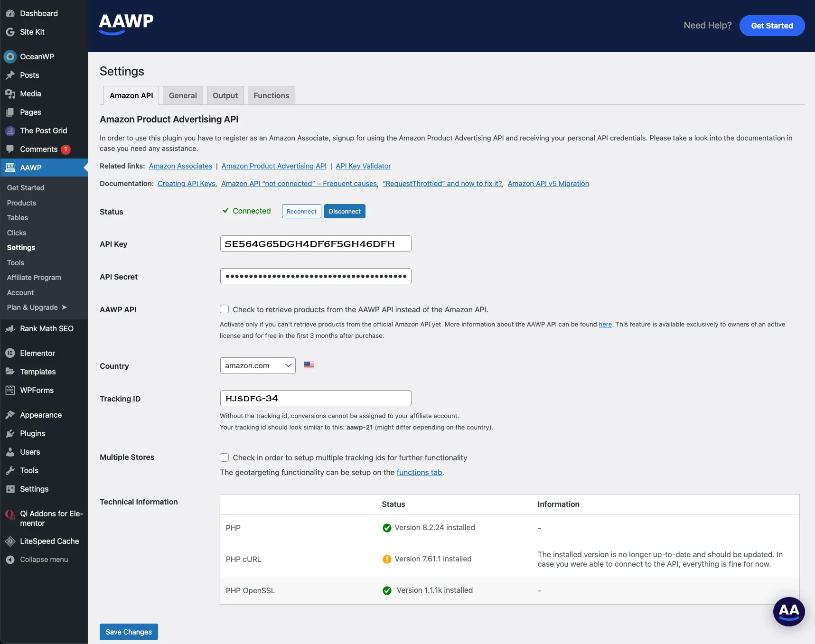Open the Amazon API not connected link

(x=299, y=184)
